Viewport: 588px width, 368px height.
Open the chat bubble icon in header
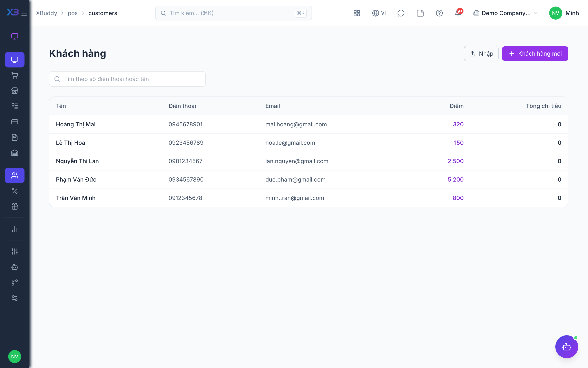tap(401, 13)
